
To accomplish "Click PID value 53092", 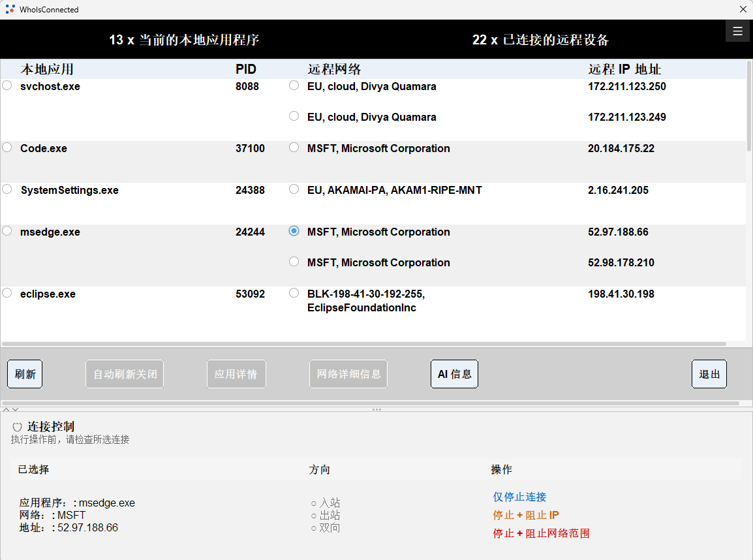I will tap(250, 294).
